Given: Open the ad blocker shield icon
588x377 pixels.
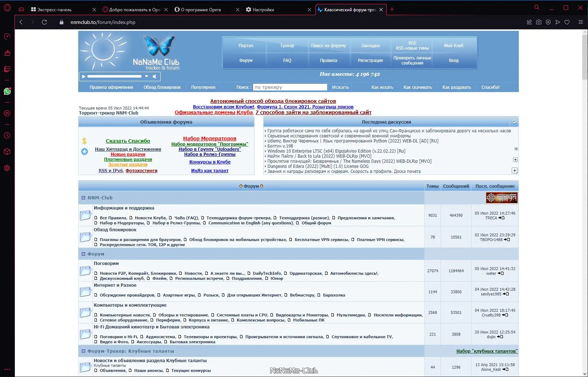Looking at the screenshot, I should click(548, 22).
